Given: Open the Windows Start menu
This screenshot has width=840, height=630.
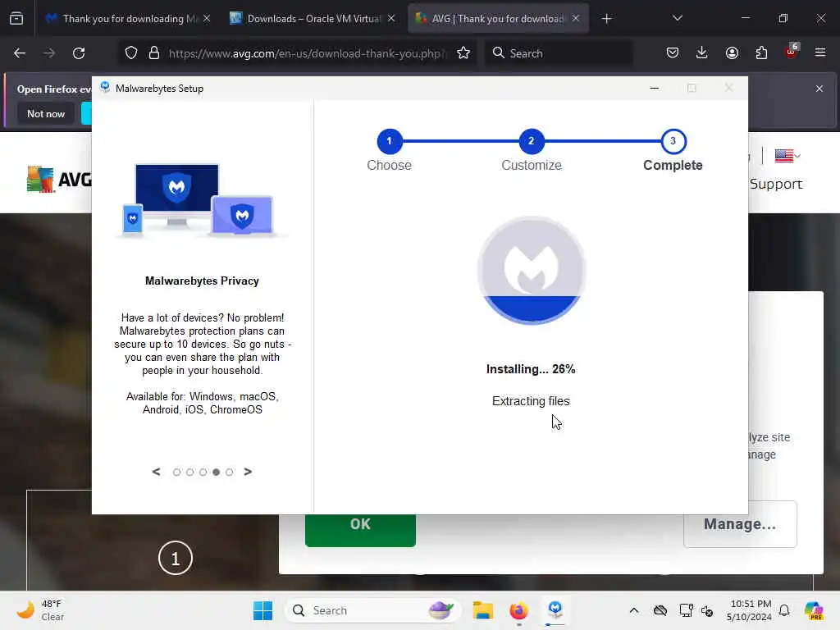Looking at the screenshot, I should click(262, 610).
